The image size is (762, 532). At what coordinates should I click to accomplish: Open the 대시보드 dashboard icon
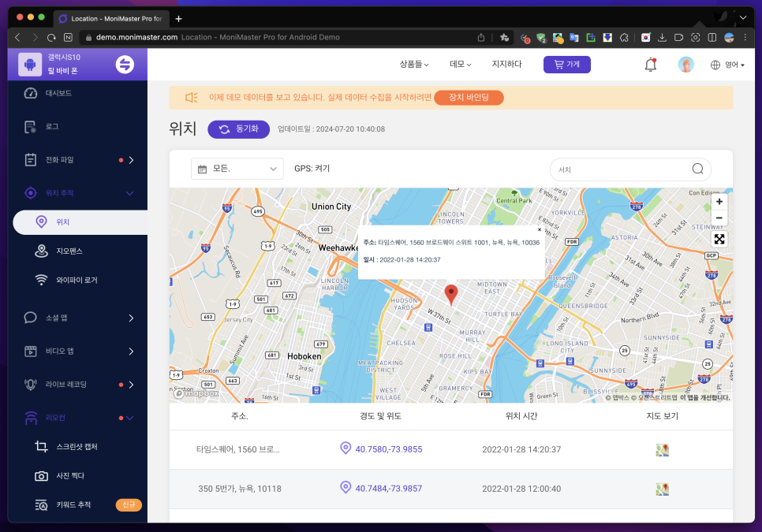pos(31,93)
